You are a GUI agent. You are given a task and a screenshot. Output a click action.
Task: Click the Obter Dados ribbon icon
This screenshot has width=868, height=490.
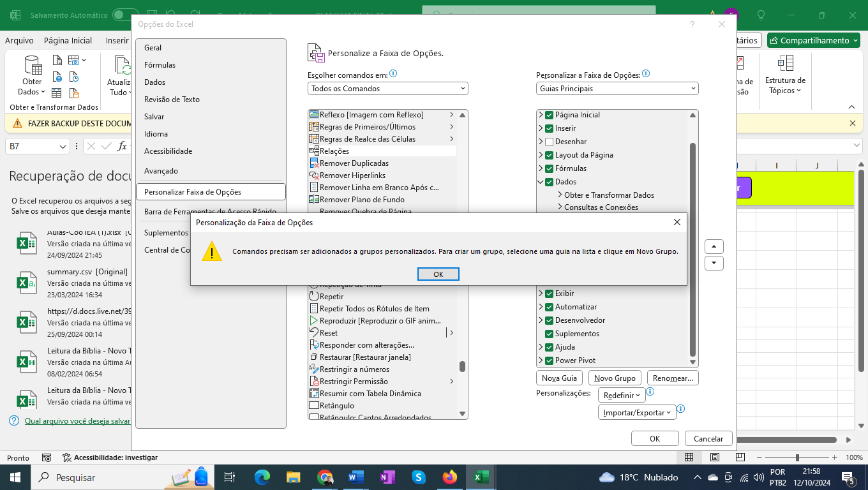click(32, 75)
